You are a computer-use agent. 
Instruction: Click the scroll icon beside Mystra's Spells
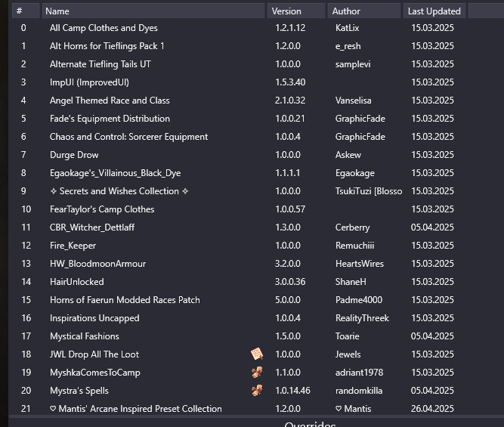[257, 390]
